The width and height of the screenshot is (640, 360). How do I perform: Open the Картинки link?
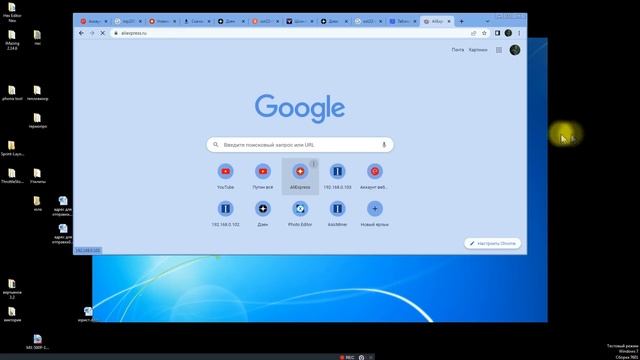point(478,50)
